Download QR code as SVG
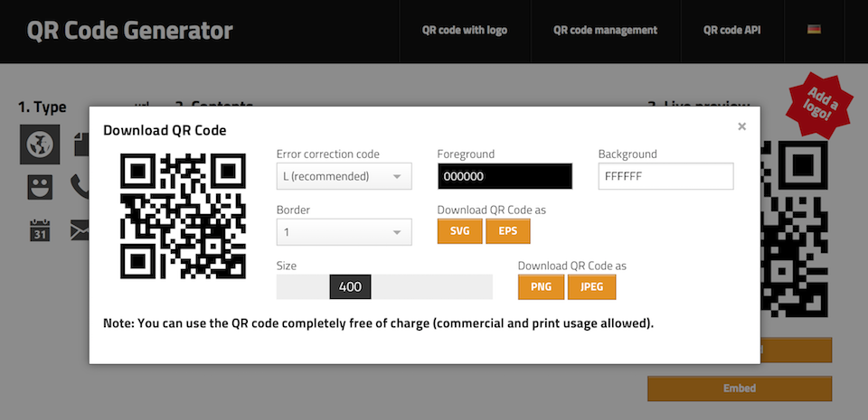The height and width of the screenshot is (420, 868). (459, 231)
